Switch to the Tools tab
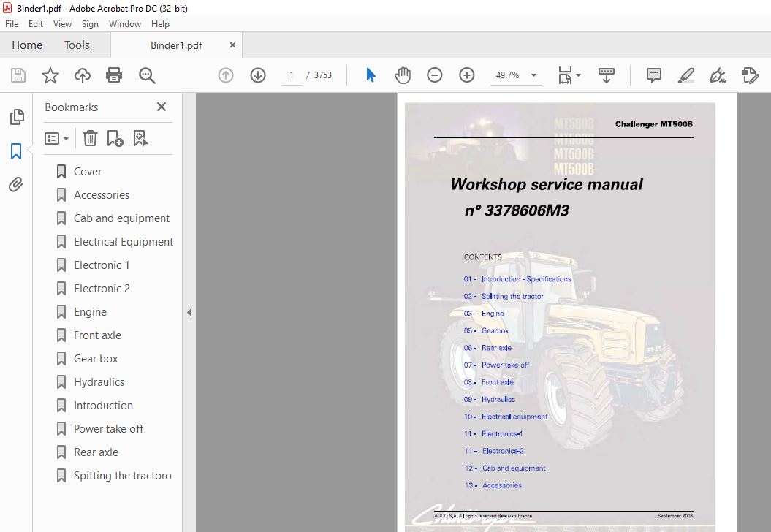 click(x=77, y=45)
